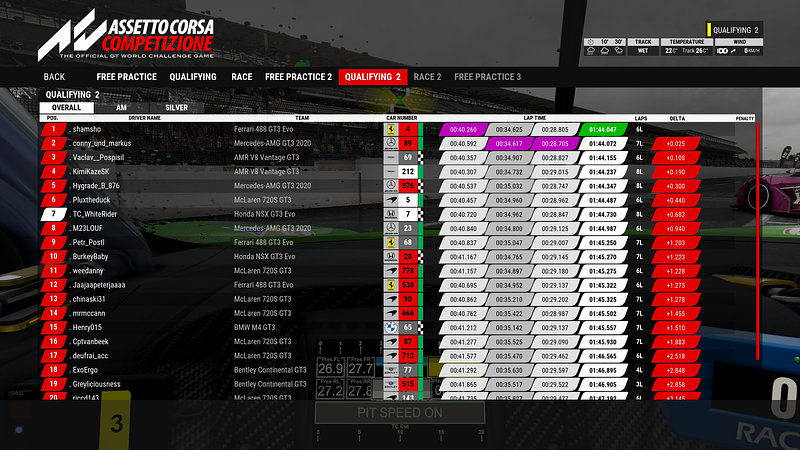This screenshot has height=450, width=800.
Task: Select driver Hygrade_B_876 row
Action: pyautogui.click(x=397, y=186)
